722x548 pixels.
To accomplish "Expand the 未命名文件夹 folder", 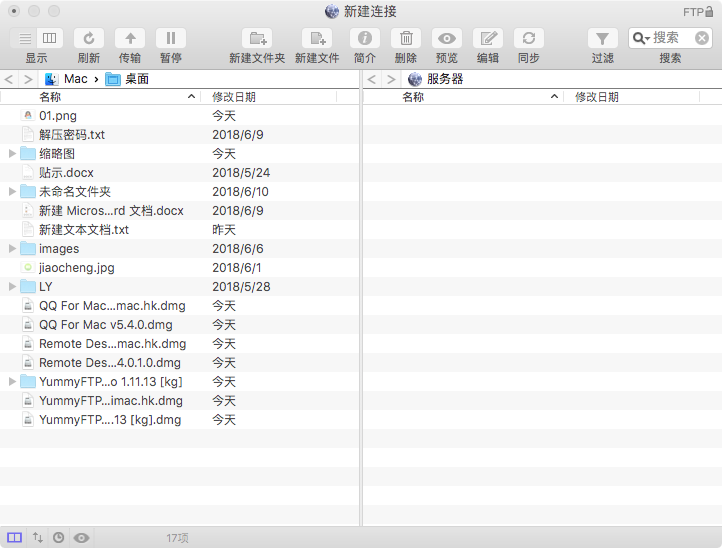I will [x=12, y=192].
